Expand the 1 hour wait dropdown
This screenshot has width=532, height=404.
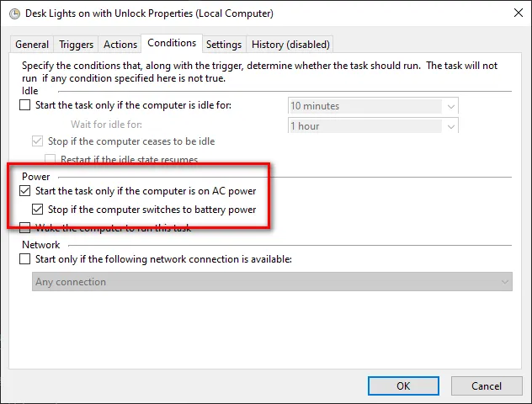coord(373,126)
